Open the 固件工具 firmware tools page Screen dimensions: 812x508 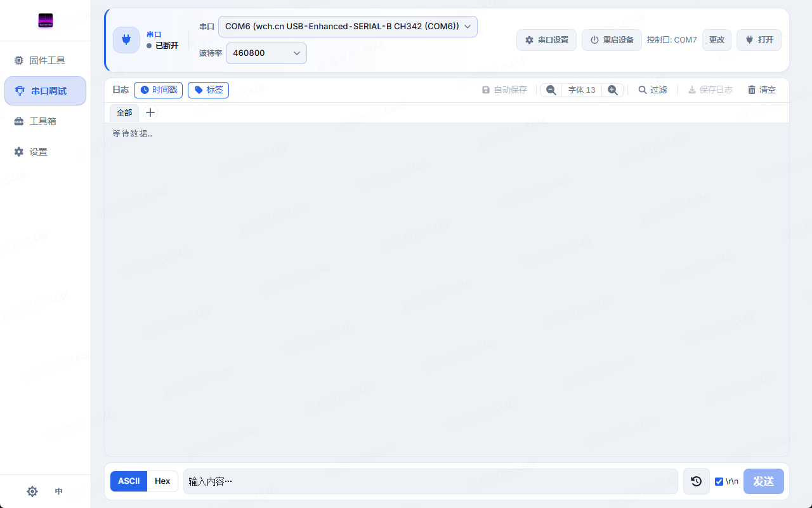45,60
